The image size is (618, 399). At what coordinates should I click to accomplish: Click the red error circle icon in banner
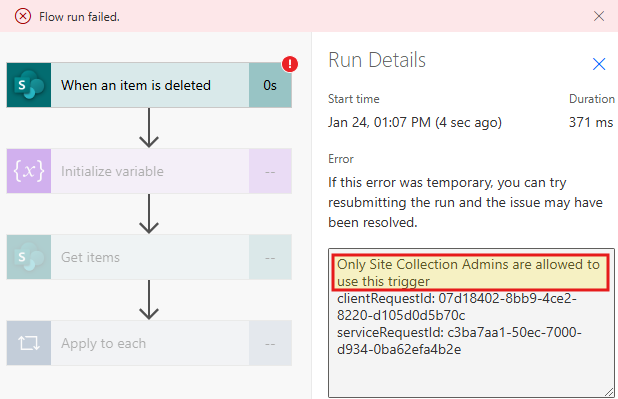click(x=23, y=17)
